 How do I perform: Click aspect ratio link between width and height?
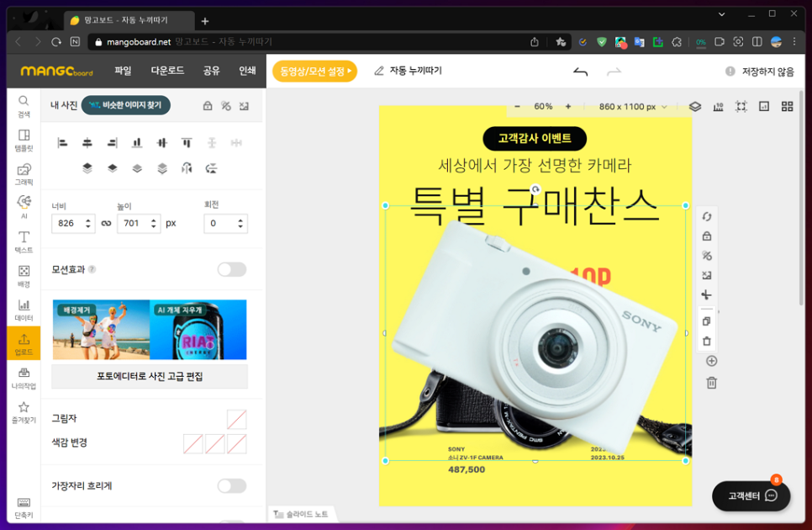(106, 223)
